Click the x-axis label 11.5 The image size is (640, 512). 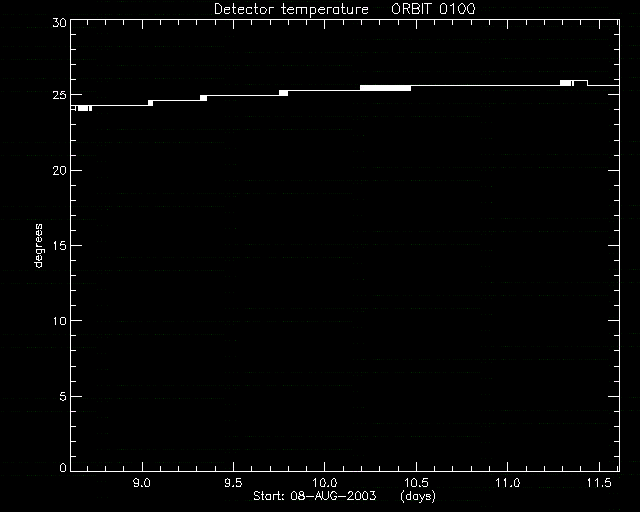(x=599, y=483)
